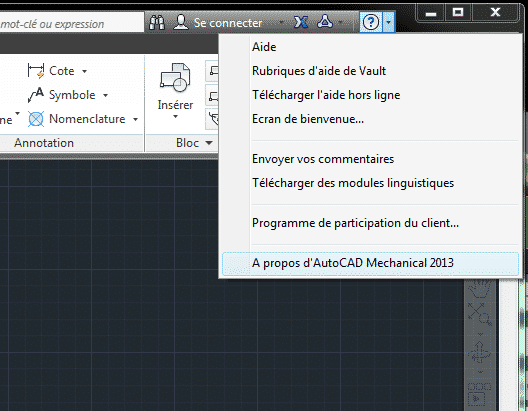Image resolution: width=528 pixels, height=411 pixels.
Task: Click the Help question mark icon
Action: pyautogui.click(x=371, y=22)
